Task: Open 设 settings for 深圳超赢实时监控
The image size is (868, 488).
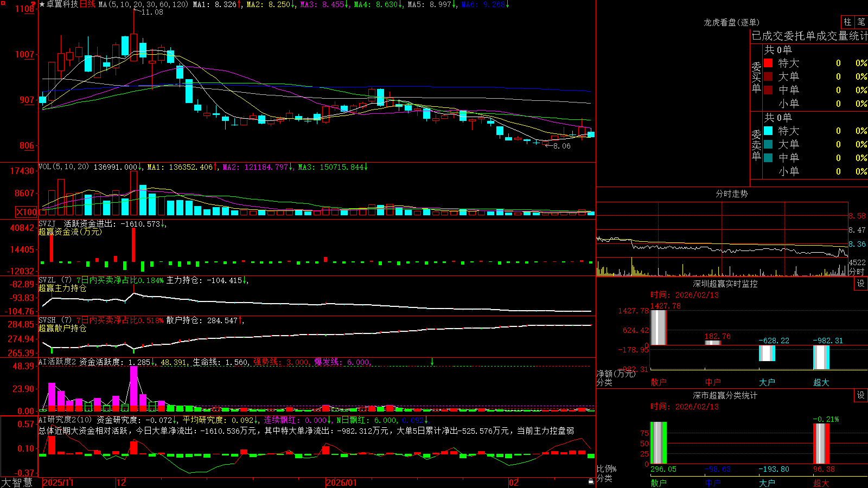Action: tap(861, 284)
